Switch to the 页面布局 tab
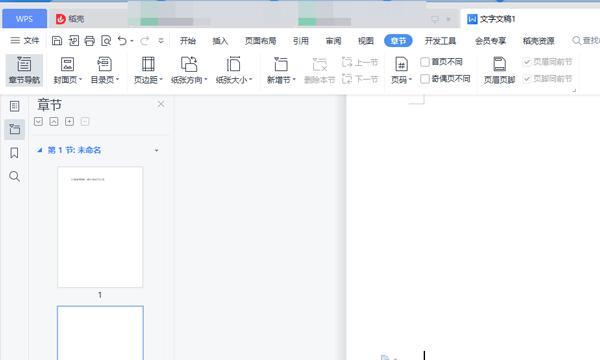 pos(260,41)
